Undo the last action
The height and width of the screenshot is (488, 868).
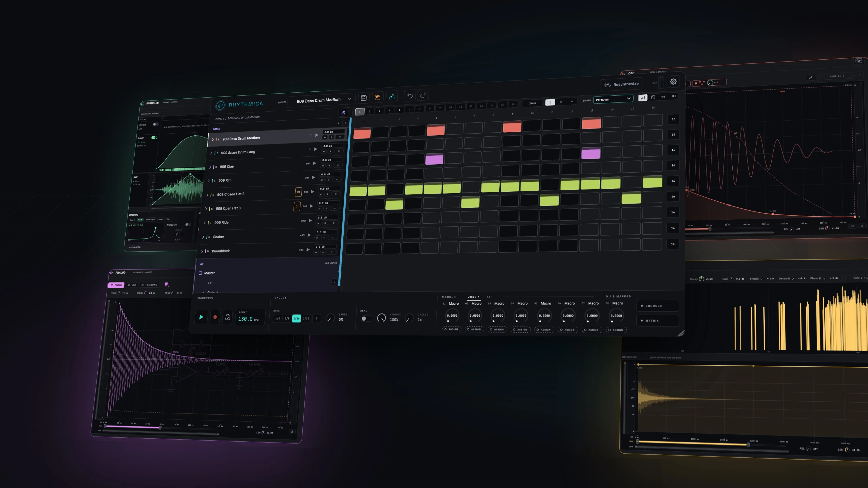[410, 96]
